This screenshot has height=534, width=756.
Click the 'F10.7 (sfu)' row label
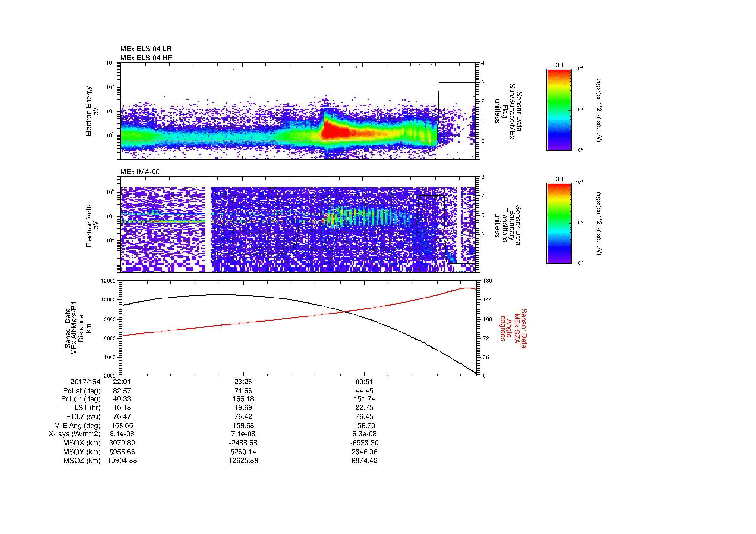point(83,416)
